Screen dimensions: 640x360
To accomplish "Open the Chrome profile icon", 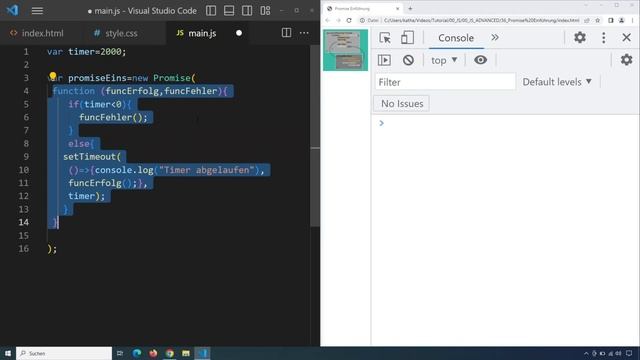I will click(x=622, y=20).
